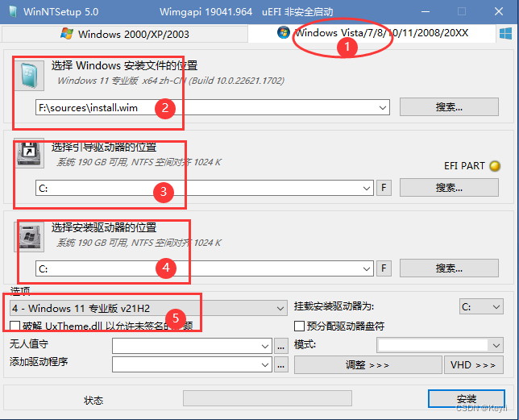The height and width of the screenshot is (420, 519).
Task: Click the yellow EFI PART status light
Action: coord(495,166)
